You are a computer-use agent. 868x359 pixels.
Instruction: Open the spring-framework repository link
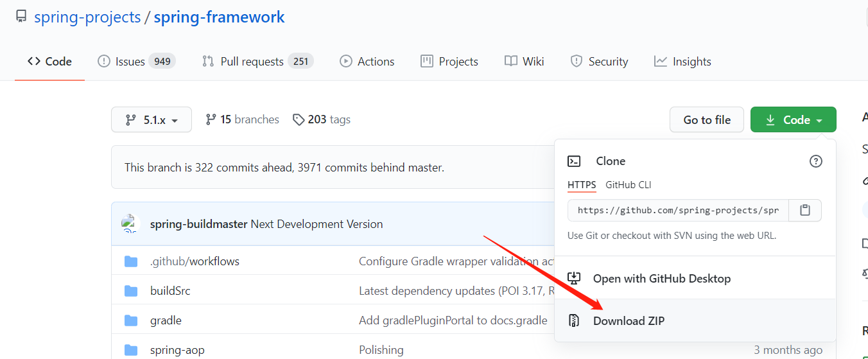coord(219,17)
